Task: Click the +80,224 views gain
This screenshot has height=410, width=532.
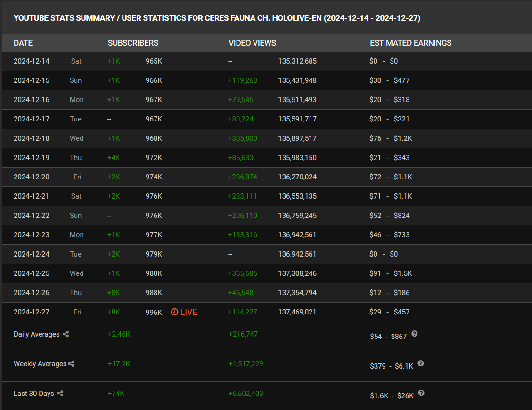Action: [x=240, y=119]
